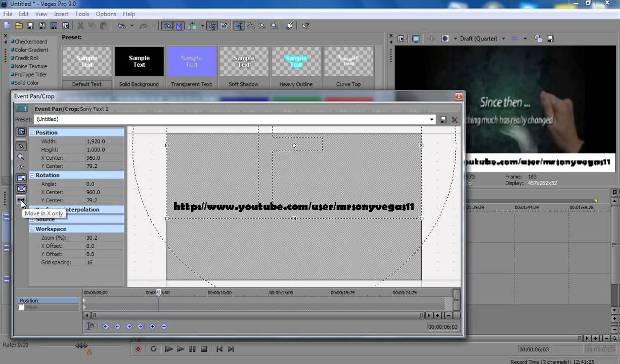The width and height of the screenshot is (620, 364).
Task: Open Draft (Quarter) preview quality dropdown
Action: coord(503,38)
